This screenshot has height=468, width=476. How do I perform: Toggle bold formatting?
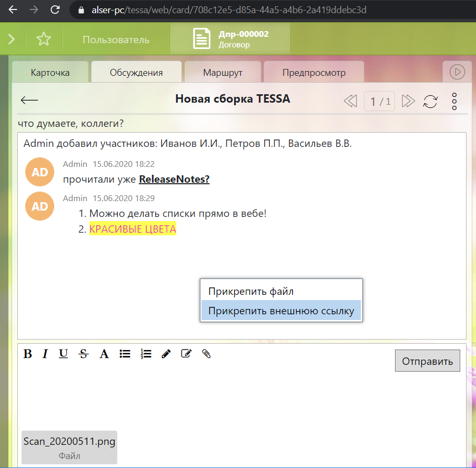(x=28, y=354)
